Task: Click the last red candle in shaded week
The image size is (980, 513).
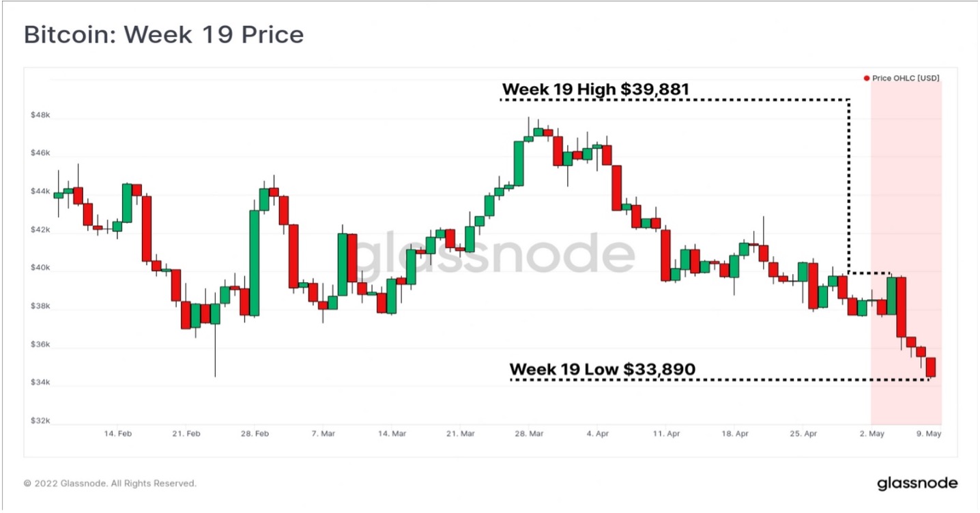Action: click(931, 367)
